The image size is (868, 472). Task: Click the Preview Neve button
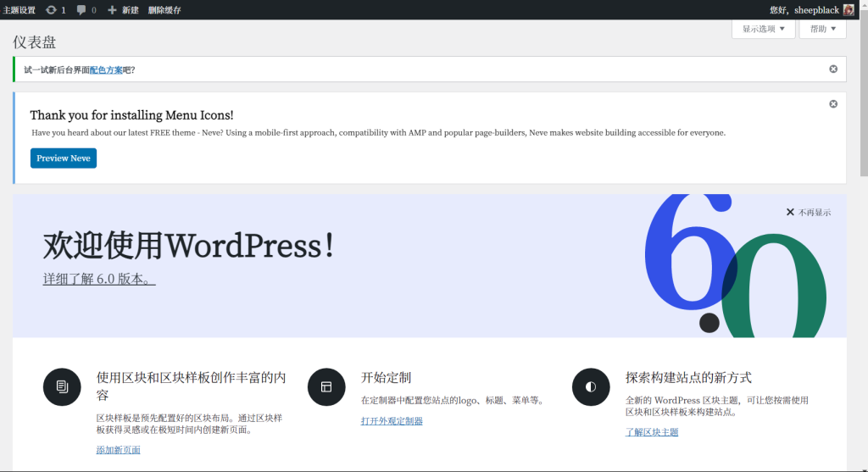coord(64,158)
